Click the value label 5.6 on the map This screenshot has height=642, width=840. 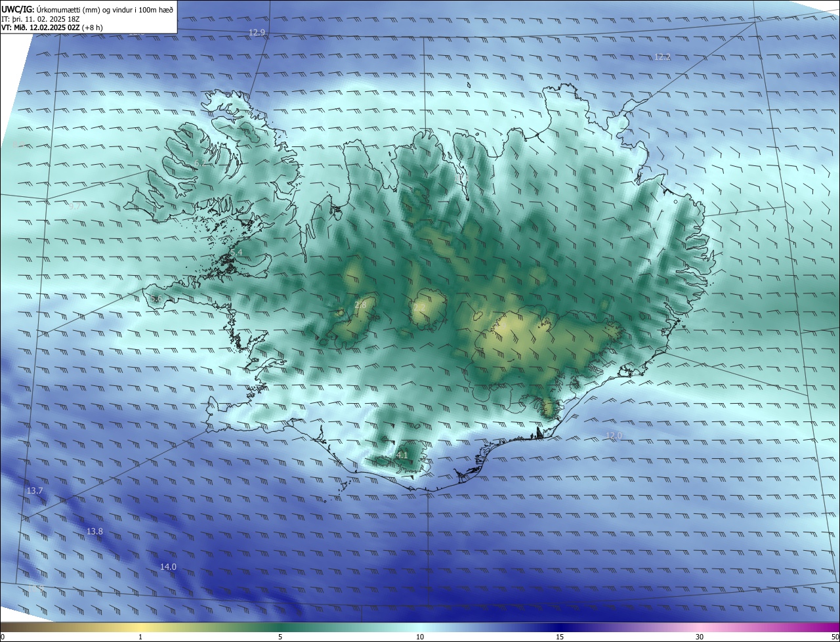point(156,299)
